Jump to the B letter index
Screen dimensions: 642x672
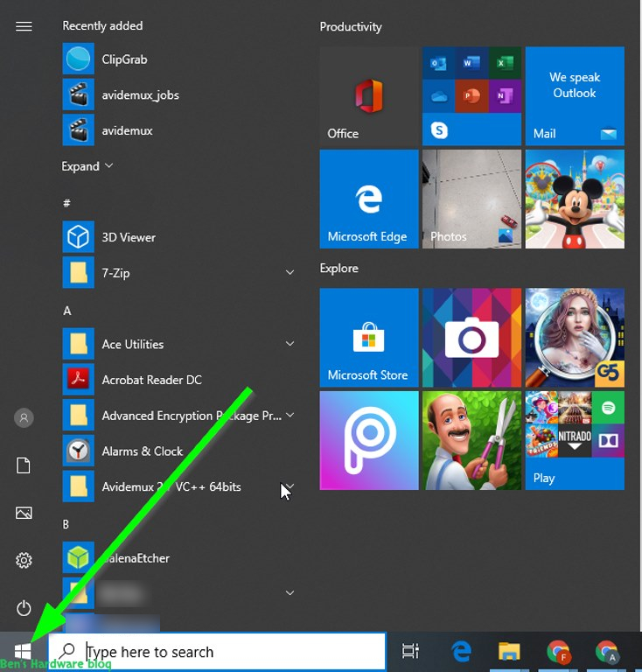point(66,524)
